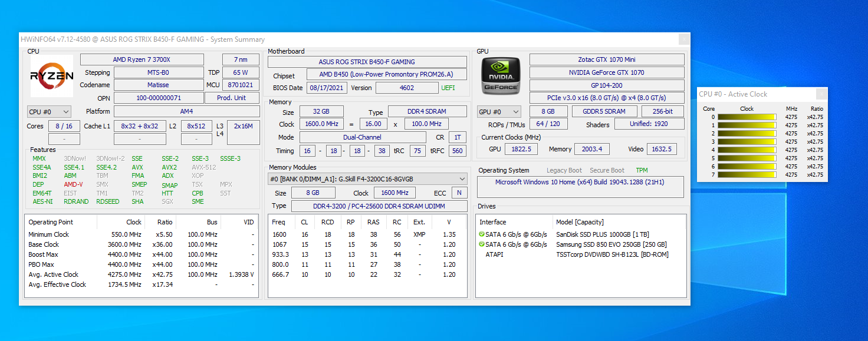
Task: Click the AES-NI feature flag
Action: [x=43, y=201]
